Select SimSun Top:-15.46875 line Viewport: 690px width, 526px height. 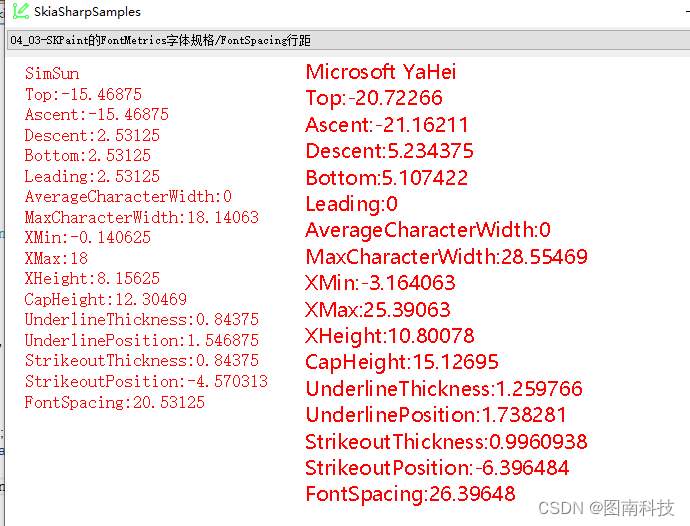(83, 94)
